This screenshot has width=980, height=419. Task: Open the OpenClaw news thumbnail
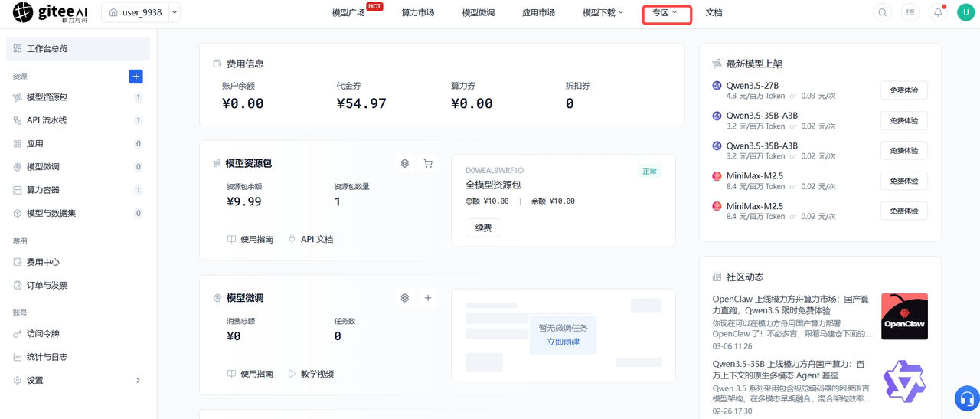(x=904, y=316)
